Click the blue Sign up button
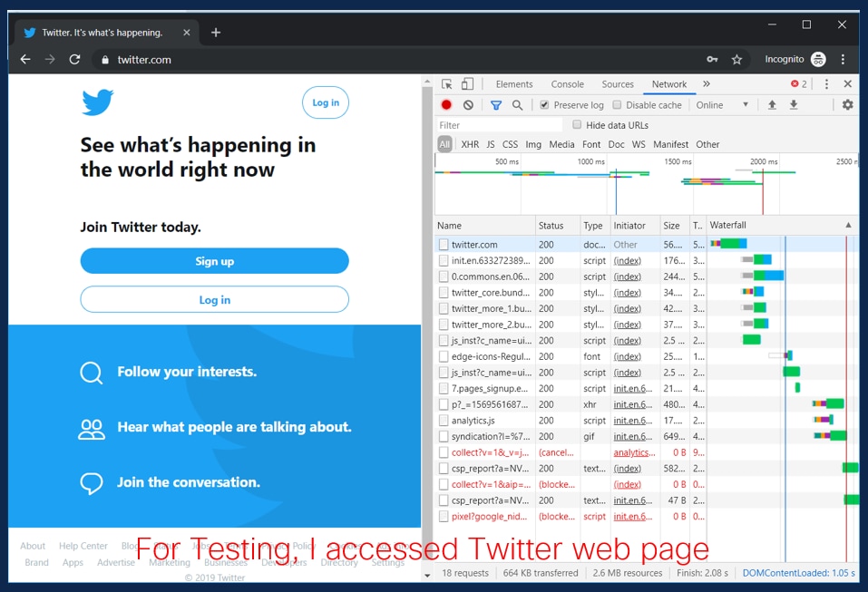 tap(214, 261)
